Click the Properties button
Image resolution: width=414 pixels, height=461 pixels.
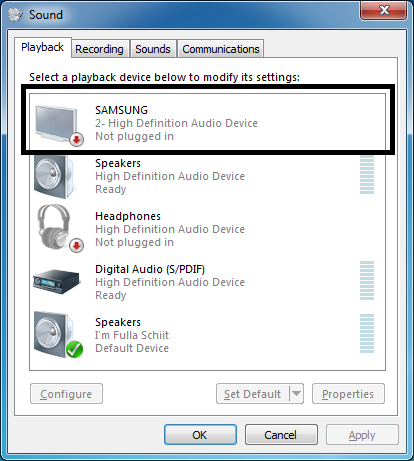click(348, 394)
